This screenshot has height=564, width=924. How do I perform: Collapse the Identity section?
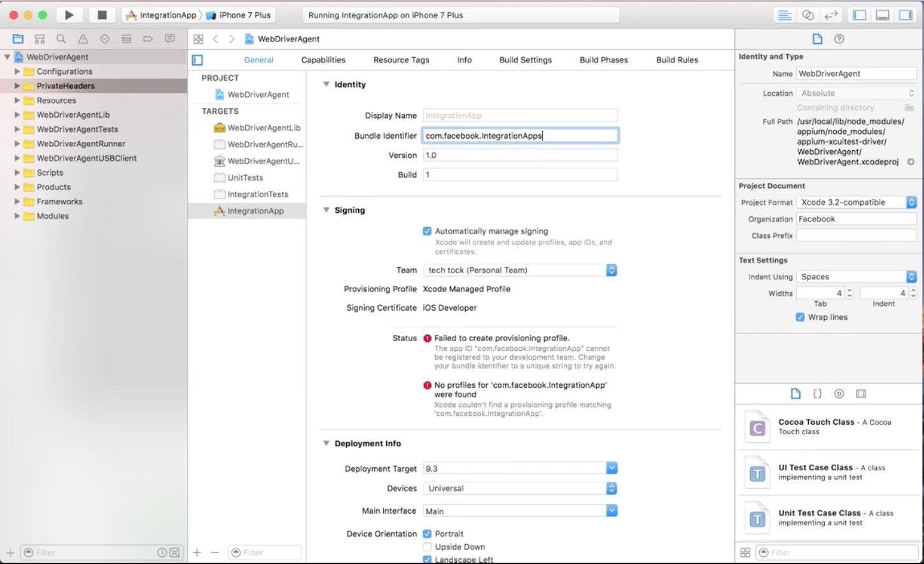[x=326, y=84]
